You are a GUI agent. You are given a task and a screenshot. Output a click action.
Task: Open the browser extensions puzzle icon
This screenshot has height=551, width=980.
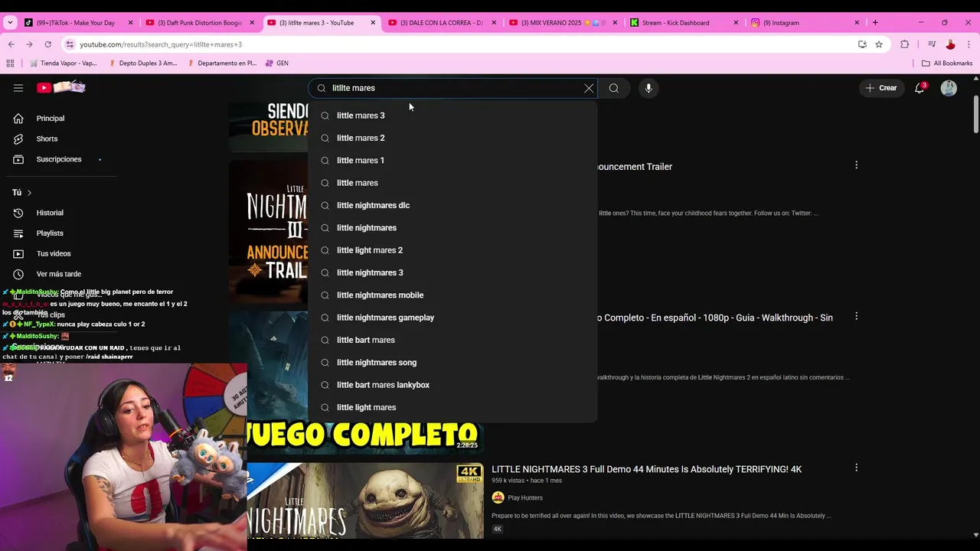point(905,44)
